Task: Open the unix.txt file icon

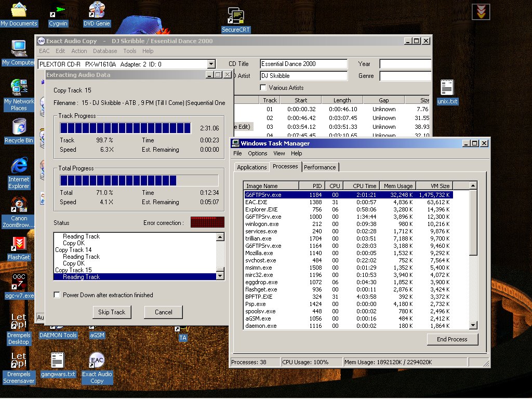Action: 447,88
